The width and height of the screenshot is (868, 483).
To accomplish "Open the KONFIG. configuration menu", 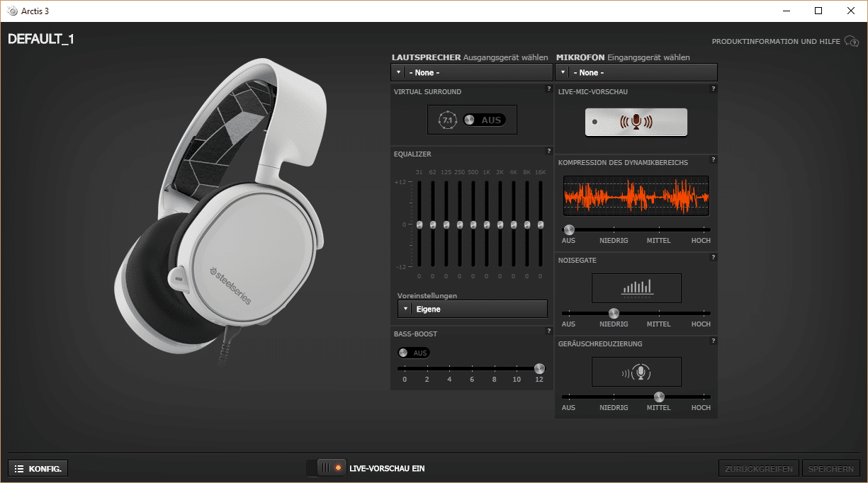I will [38, 468].
